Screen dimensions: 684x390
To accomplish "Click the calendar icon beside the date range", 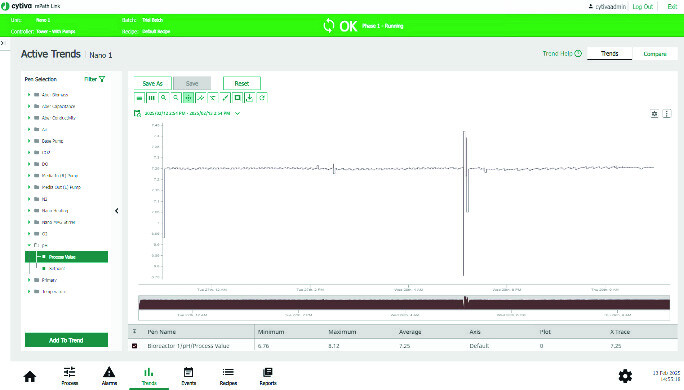I will coord(137,113).
